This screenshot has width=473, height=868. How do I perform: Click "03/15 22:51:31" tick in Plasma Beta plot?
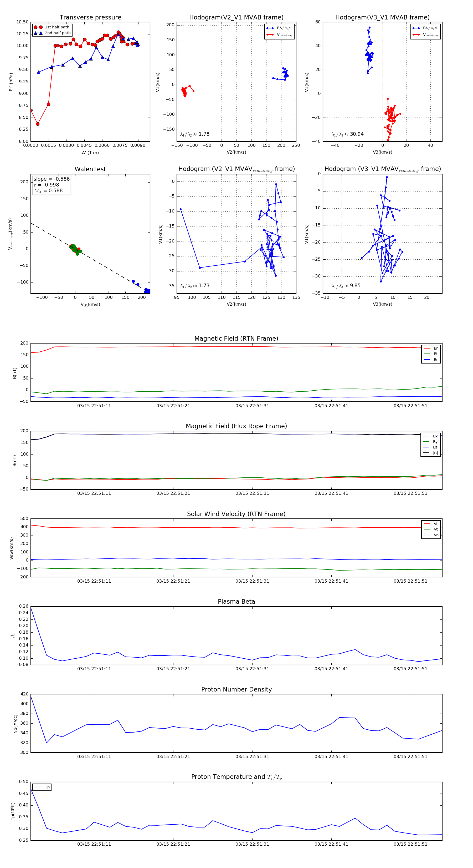[252, 669]
